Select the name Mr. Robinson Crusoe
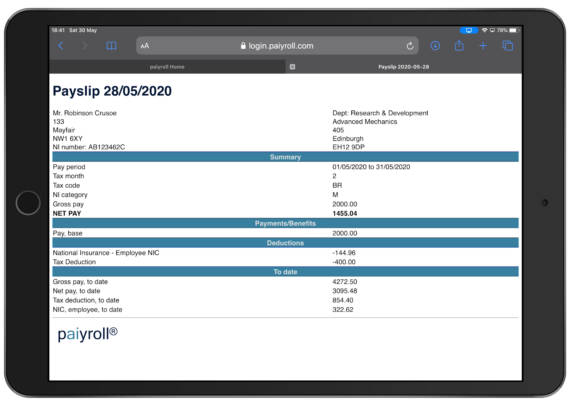The width and height of the screenshot is (569, 400). point(85,113)
